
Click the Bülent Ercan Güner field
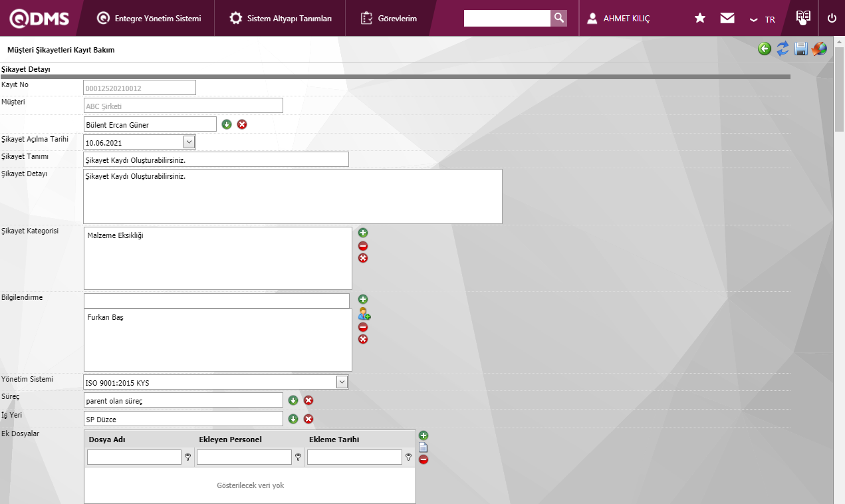click(150, 124)
